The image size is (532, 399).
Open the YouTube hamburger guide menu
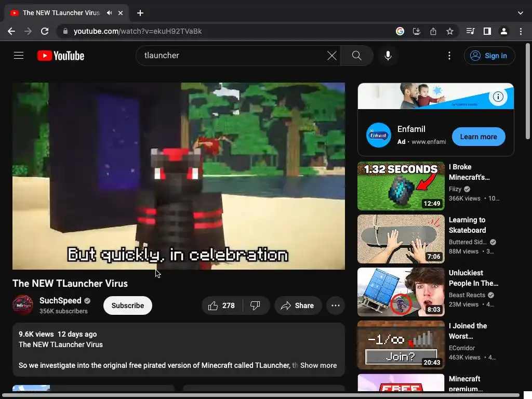point(19,55)
